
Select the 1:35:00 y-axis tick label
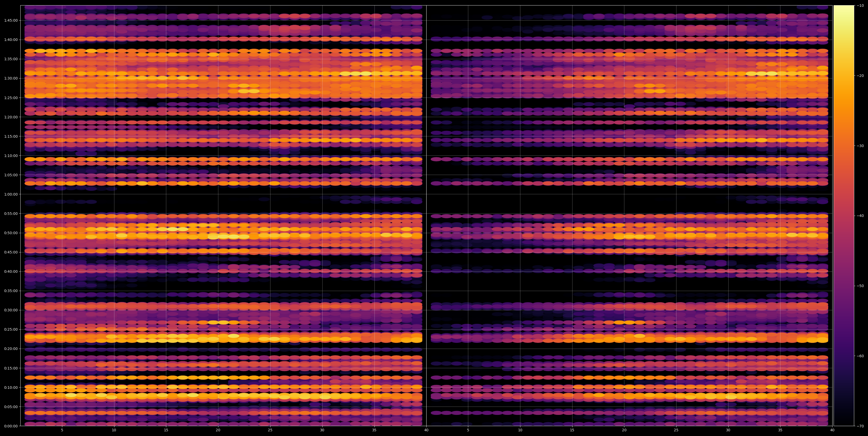click(x=11, y=59)
